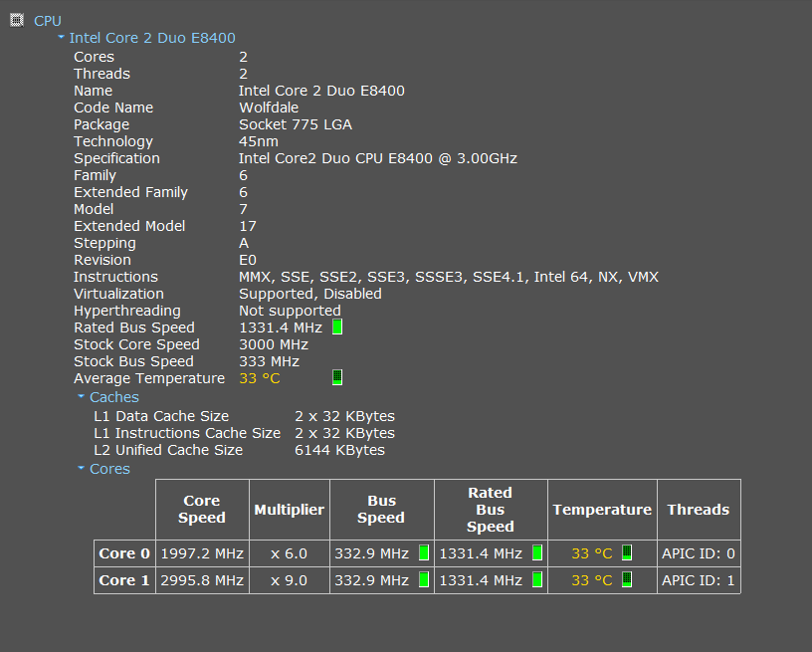Image resolution: width=812 pixels, height=652 pixels.
Task: Click the Rated Bus Speed 1331.4 MHz value
Action: pos(281,327)
